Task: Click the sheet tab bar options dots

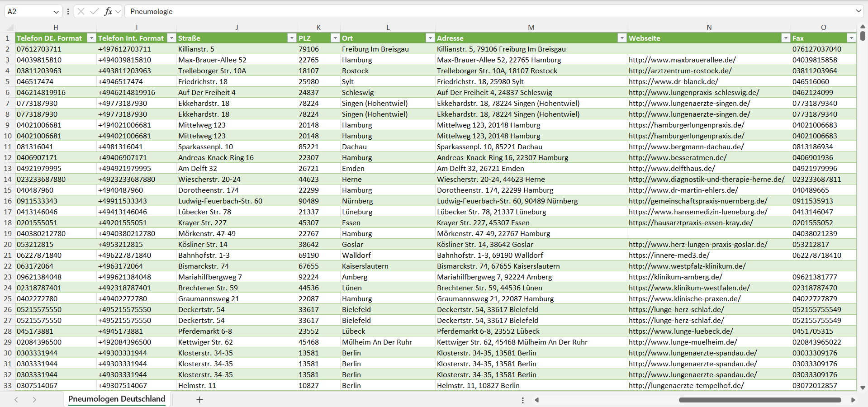Action: tap(523, 400)
